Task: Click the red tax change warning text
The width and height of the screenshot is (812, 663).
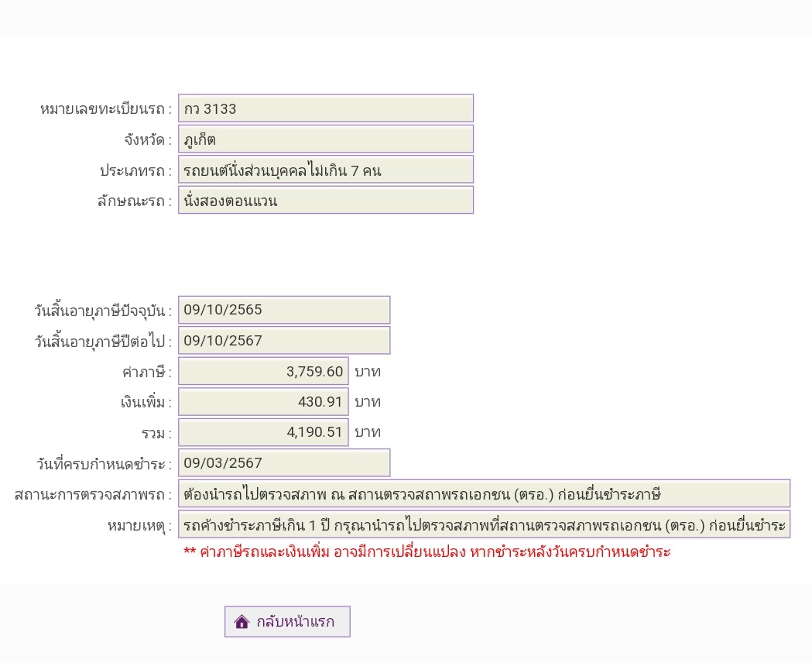Action: click(x=427, y=552)
